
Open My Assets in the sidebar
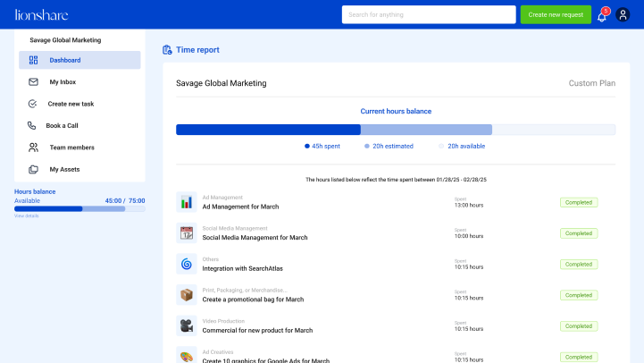64,169
